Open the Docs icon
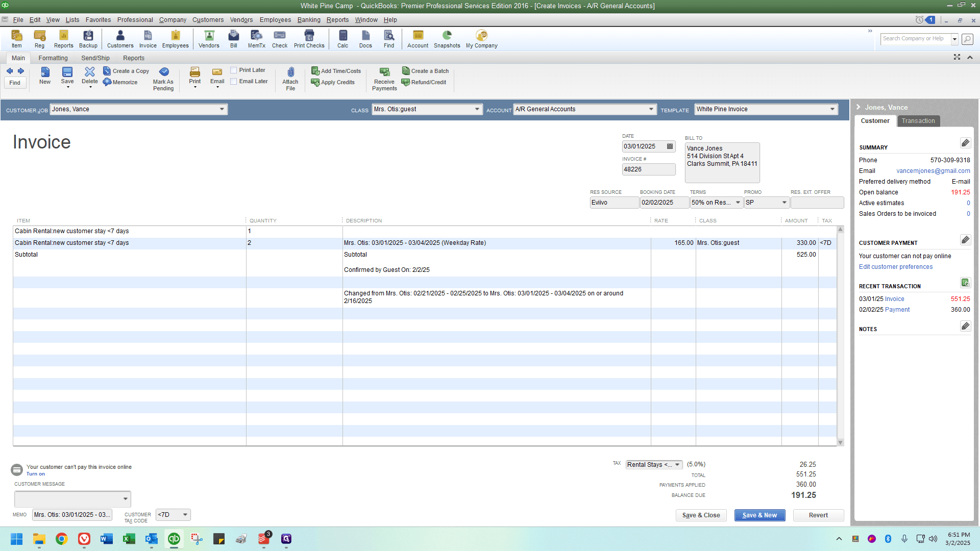Image resolution: width=980 pixels, height=551 pixels. (x=365, y=39)
